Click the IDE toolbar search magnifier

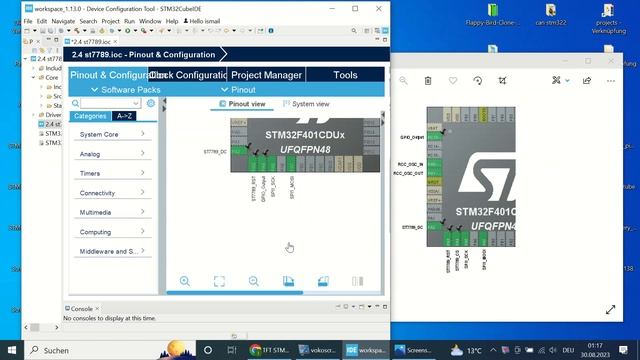click(354, 31)
